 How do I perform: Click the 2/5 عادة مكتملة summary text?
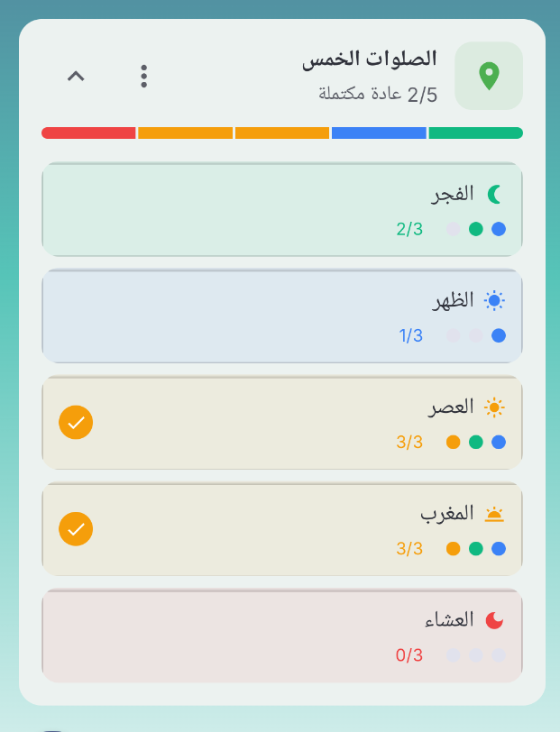point(379,94)
